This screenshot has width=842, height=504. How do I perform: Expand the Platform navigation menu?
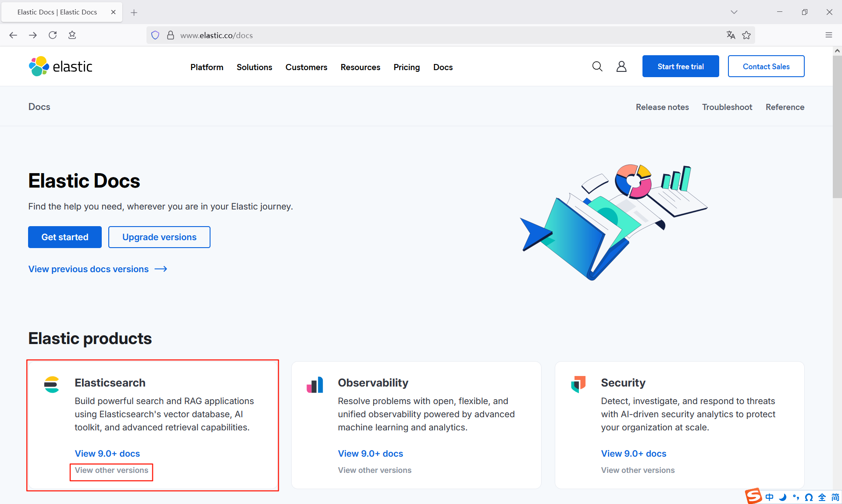tap(207, 67)
